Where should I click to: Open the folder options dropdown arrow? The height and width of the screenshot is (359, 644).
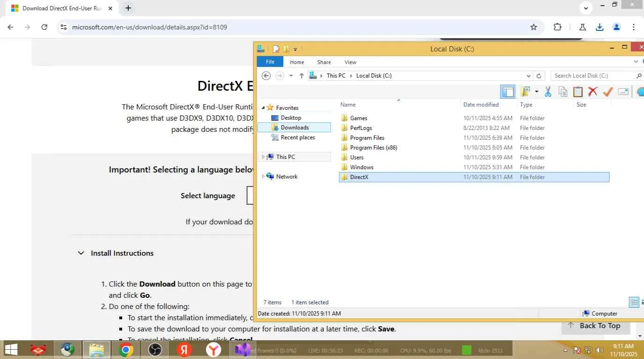pyautogui.click(x=536, y=92)
